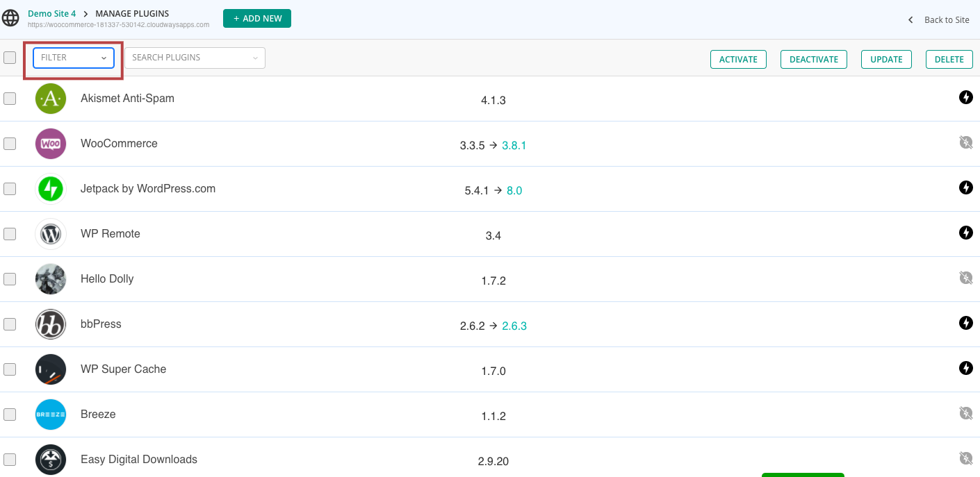Open the SEARCH PLUGINS combo box
Screen dimensions: 980x477
tap(195, 58)
